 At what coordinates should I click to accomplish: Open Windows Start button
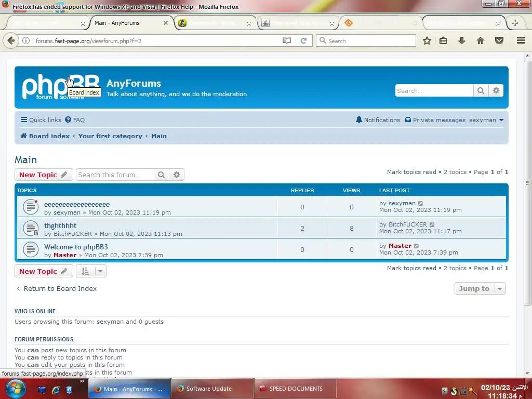(x=15, y=389)
